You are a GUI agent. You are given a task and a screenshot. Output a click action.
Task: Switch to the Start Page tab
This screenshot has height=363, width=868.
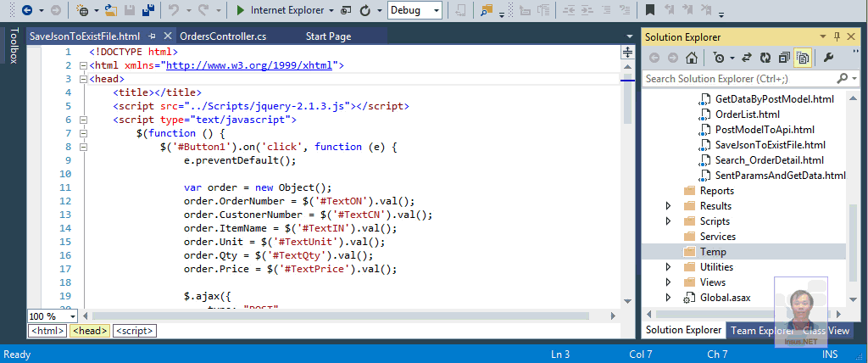tap(328, 36)
